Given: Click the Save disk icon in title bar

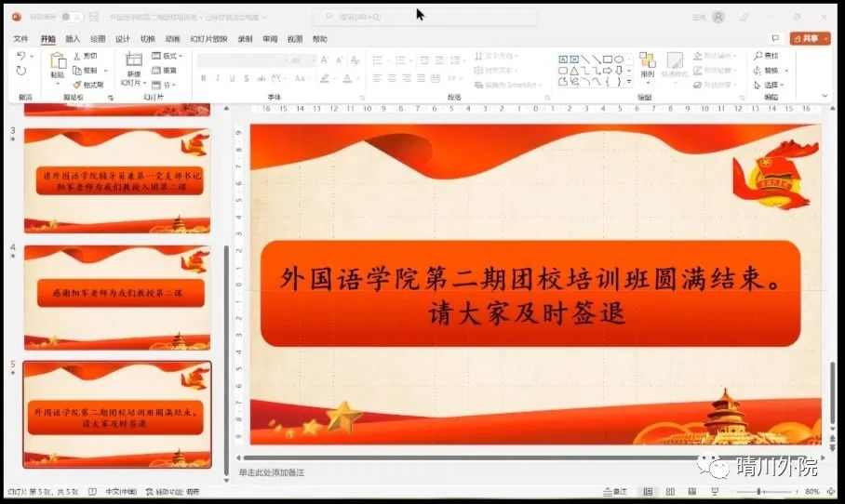Looking at the screenshot, I should [96, 17].
